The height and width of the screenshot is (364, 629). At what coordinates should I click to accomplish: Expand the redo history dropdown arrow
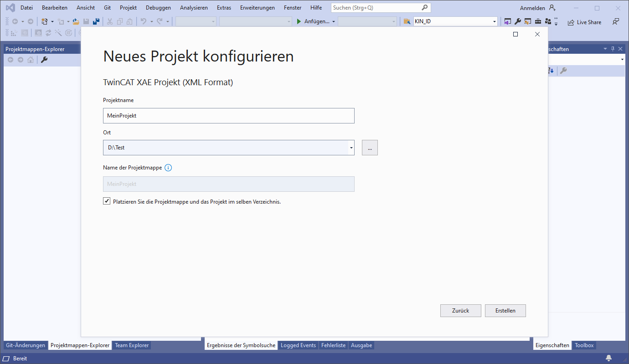(x=168, y=21)
